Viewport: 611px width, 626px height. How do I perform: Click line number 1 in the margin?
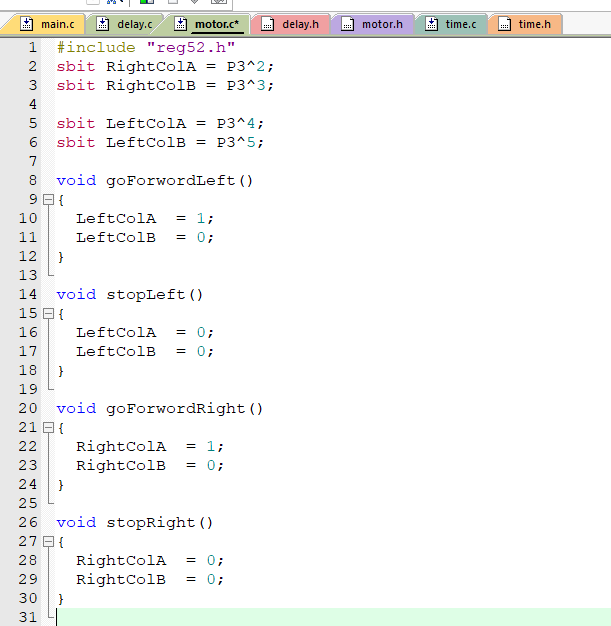tap(33, 48)
